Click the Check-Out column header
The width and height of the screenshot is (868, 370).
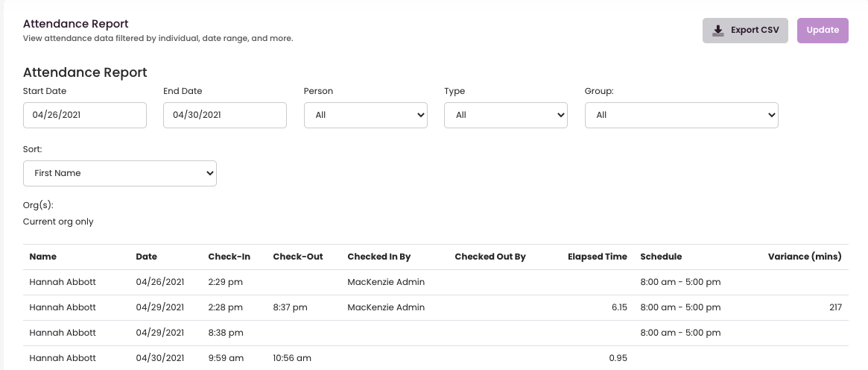298,257
